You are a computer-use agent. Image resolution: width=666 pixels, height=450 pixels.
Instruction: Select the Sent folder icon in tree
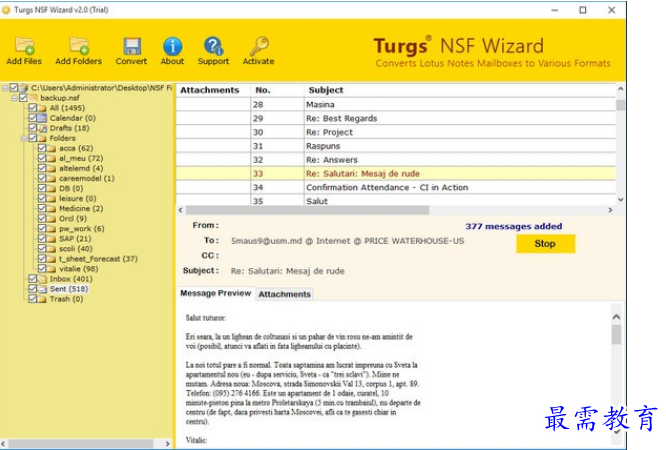coord(42,289)
